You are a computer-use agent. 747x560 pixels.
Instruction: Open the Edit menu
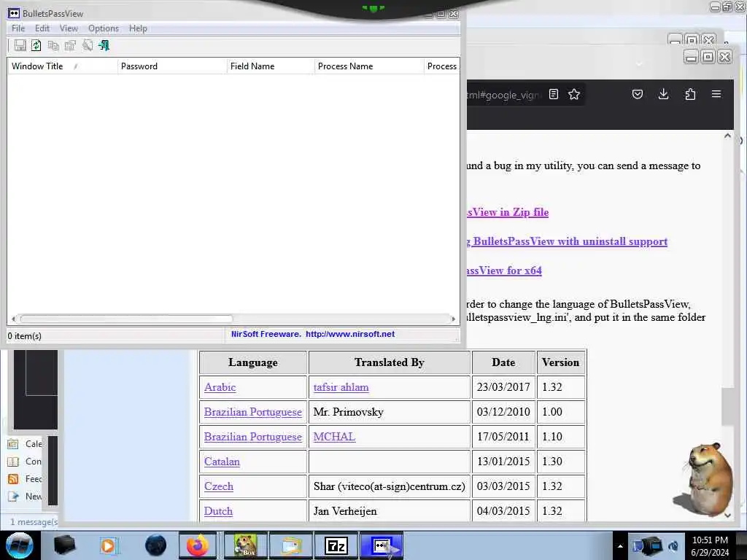[42, 28]
